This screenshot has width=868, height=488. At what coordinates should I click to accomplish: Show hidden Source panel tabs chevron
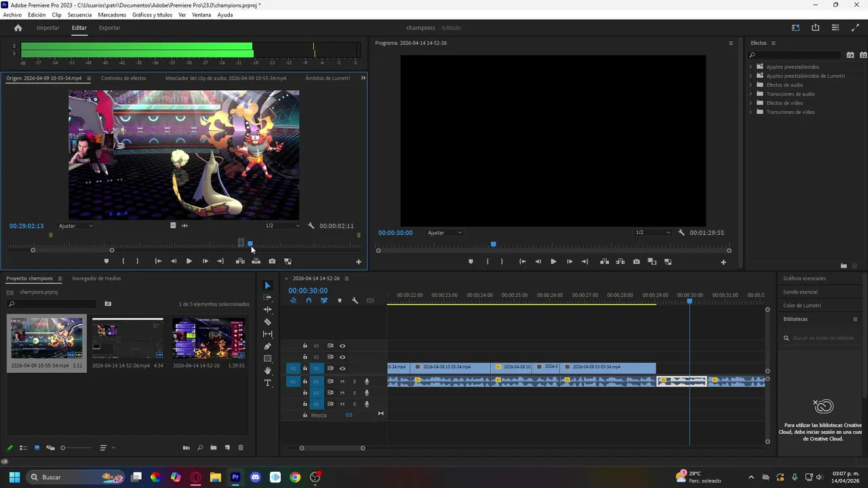point(363,78)
